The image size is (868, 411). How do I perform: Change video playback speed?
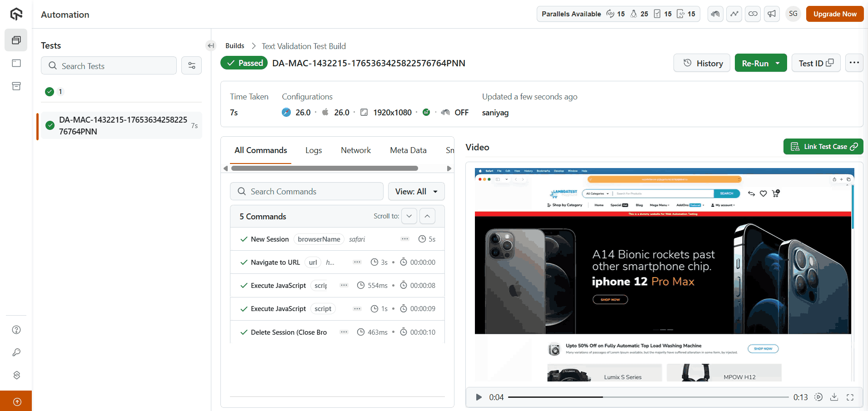[x=818, y=397]
